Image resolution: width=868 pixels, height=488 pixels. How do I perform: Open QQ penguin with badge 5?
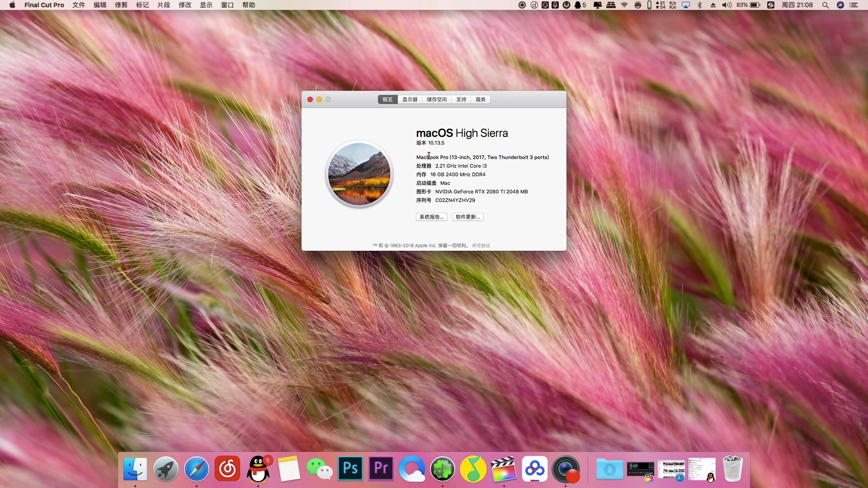tap(258, 469)
